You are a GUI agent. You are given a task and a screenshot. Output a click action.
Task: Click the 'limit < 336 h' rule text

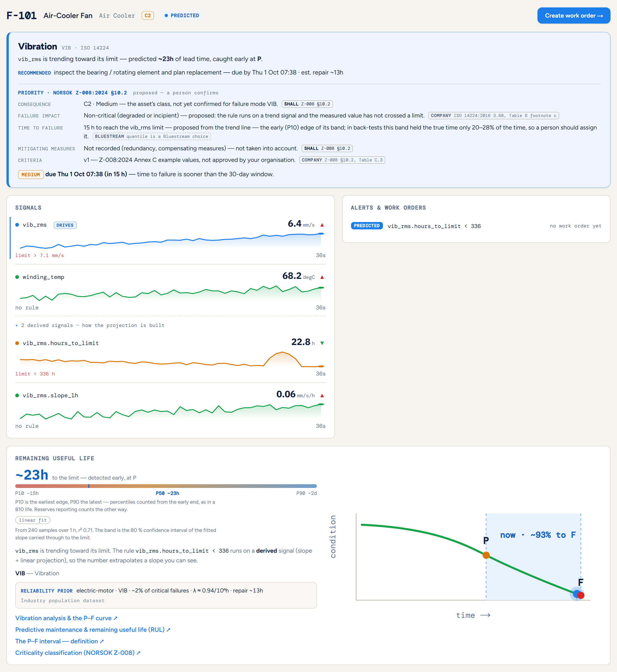(35, 374)
